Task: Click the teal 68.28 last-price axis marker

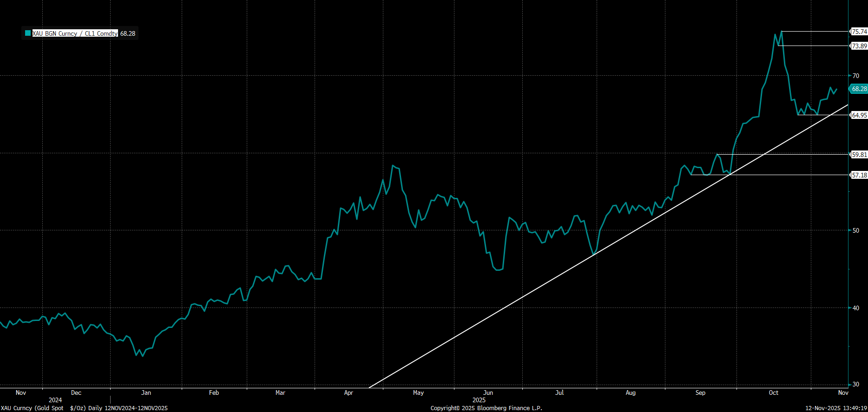Action: click(859, 89)
